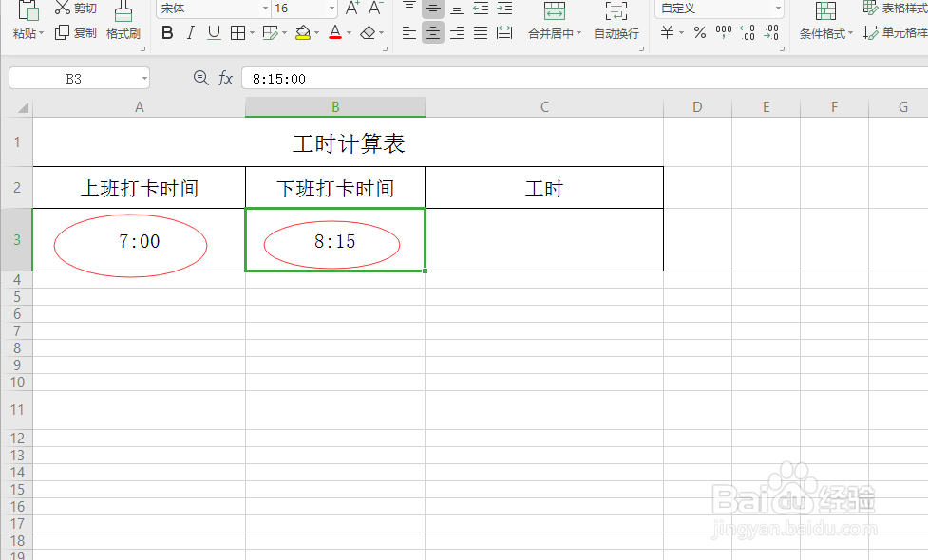
Task: Apply the ¥ currency format
Action: 667,32
